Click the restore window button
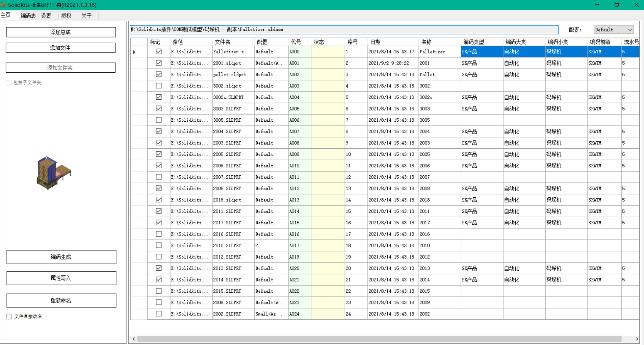644x345 pixels. tap(616, 5)
